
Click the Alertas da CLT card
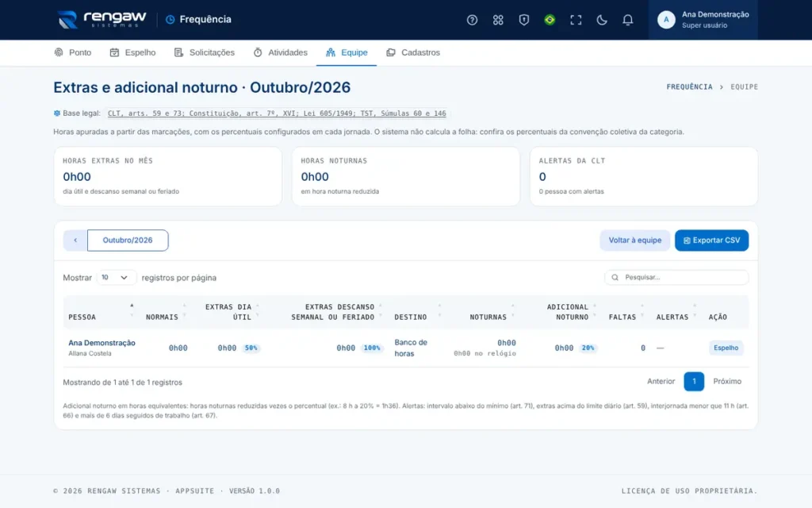point(644,176)
